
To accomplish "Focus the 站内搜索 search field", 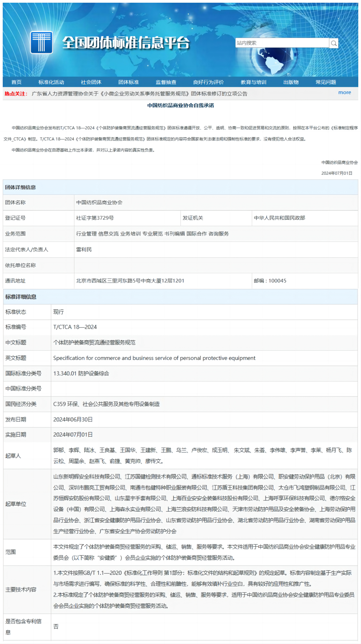I will [282, 43].
